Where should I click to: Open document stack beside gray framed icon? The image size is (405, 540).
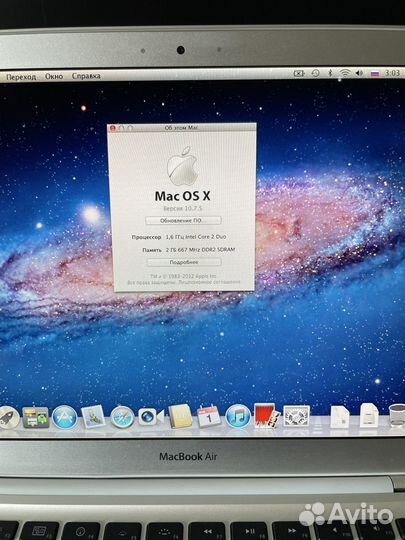pos(340,416)
